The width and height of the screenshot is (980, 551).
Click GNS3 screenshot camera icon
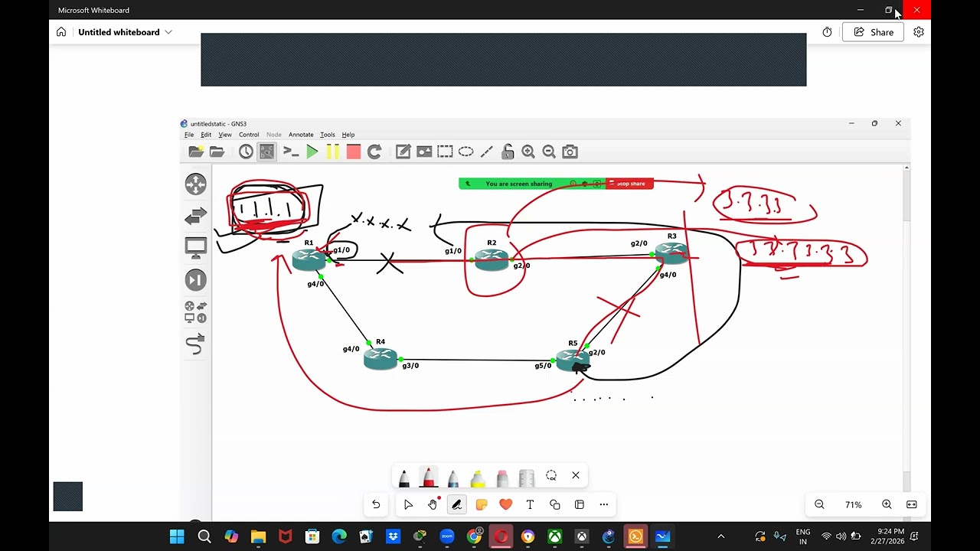pyautogui.click(x=570, y=152)
